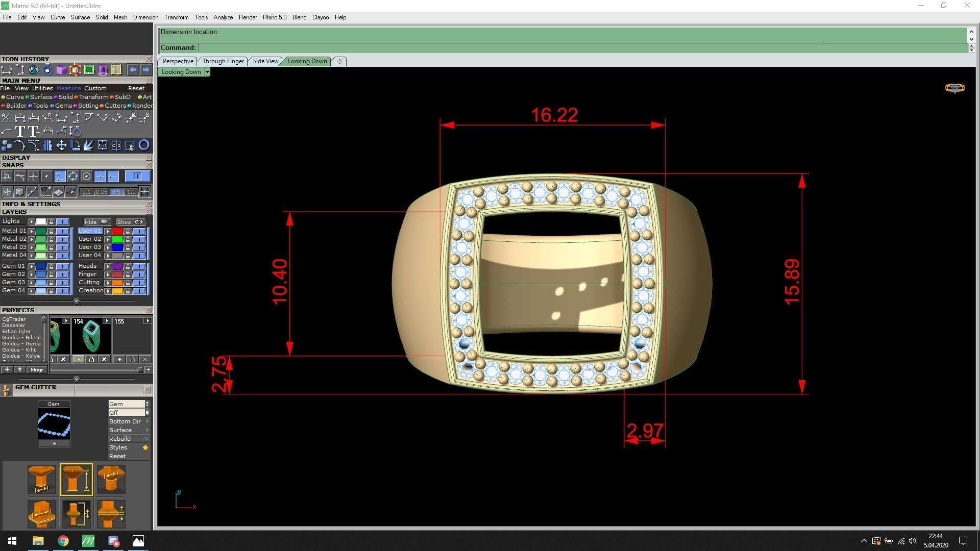Viewport: 980px width, 551px height.
Task: Choose the cutter depth height option icon
Action: tap(77, 480)
